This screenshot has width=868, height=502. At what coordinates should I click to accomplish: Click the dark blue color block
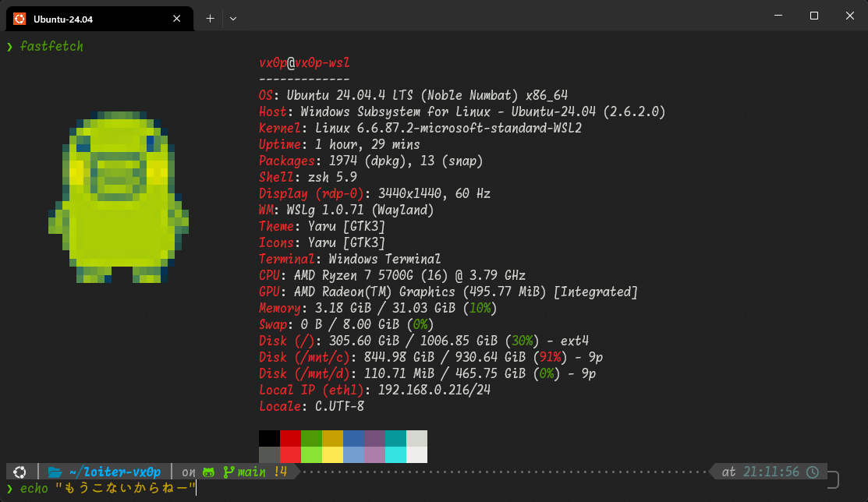click(x=354, y=438)
